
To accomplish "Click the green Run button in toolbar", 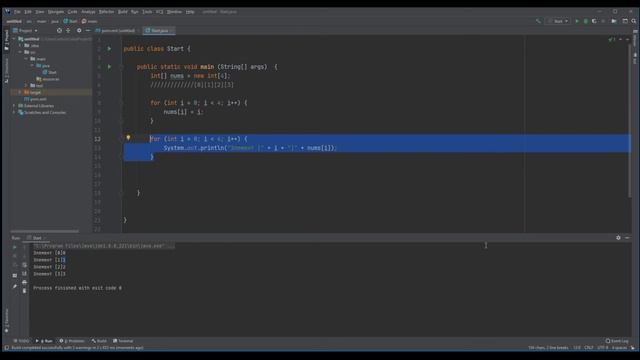I will click(577, 21).
